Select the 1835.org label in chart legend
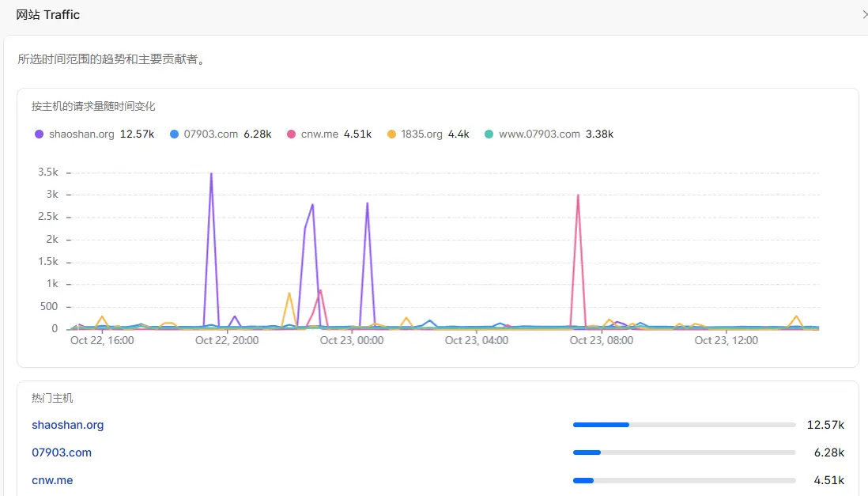Viewport: 868px width, 496px height. point(421,134)
